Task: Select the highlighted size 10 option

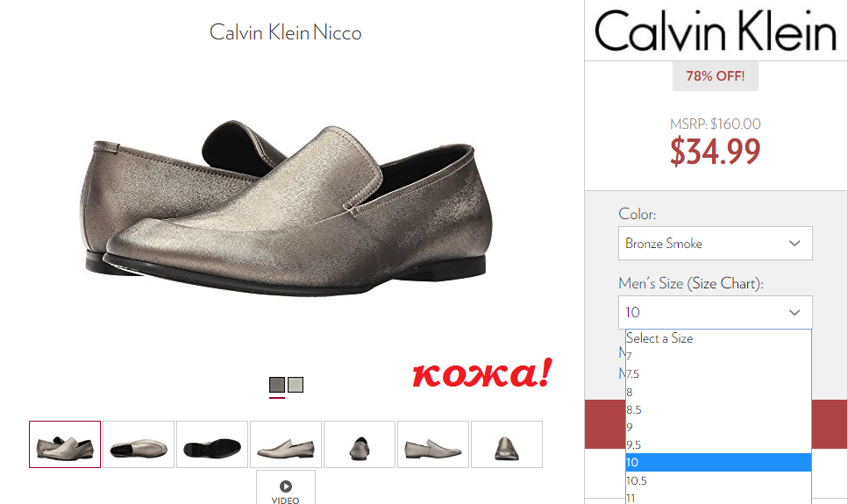Action: [719, 462]
